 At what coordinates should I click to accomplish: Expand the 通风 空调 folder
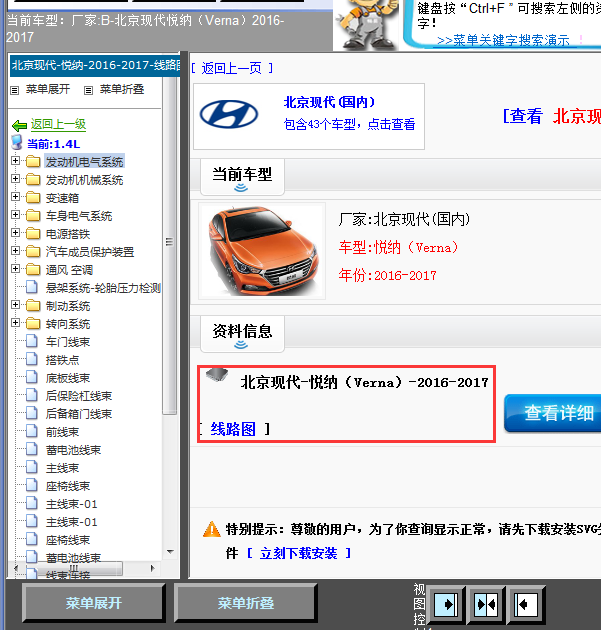[15, 268]
